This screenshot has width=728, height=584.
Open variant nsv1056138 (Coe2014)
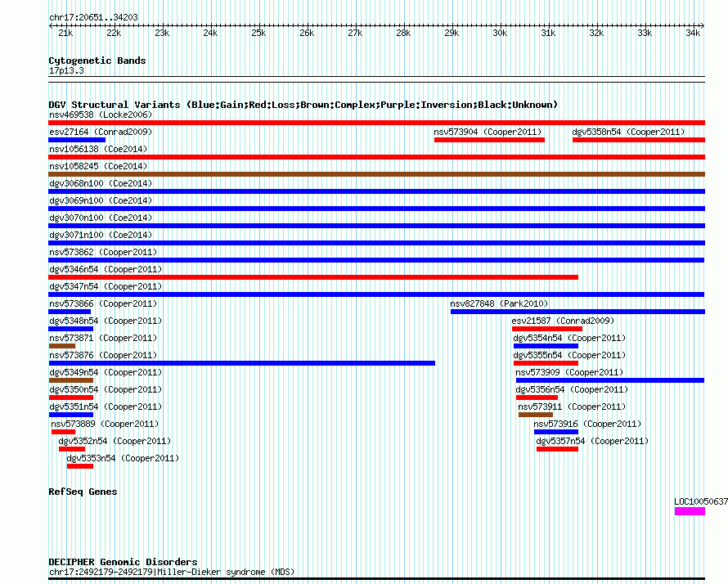coord(98,149)
